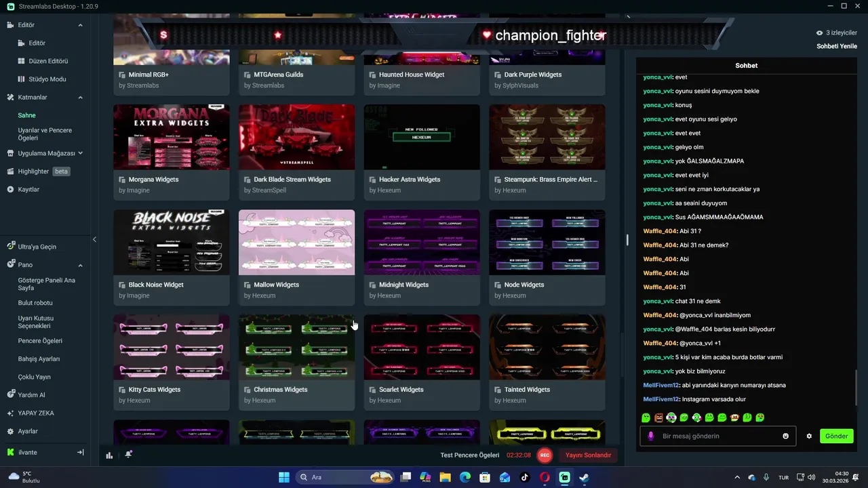Viewport: 868px width, 488px height.
Task: Click the logout arrow beside ilvante
Action: (80, 452)
